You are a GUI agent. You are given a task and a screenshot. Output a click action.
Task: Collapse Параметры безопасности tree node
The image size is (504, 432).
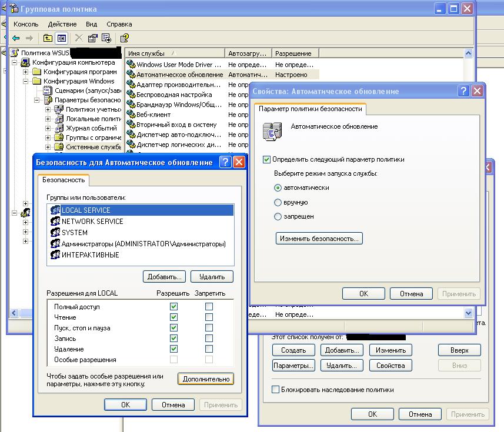coord(36,100)
